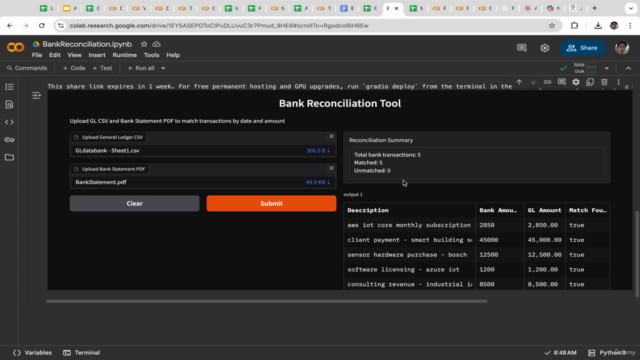Open the find and replace sidebar icon

(9, 104)
